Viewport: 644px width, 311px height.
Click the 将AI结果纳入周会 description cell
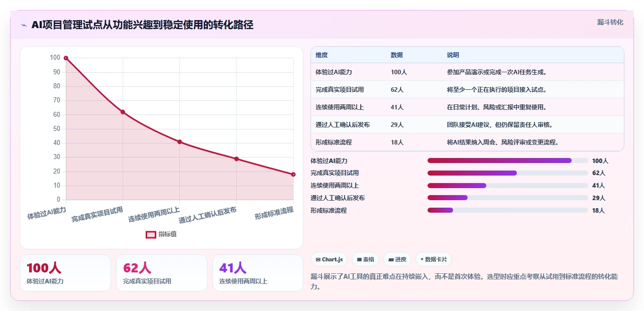(x=533, y=142)
